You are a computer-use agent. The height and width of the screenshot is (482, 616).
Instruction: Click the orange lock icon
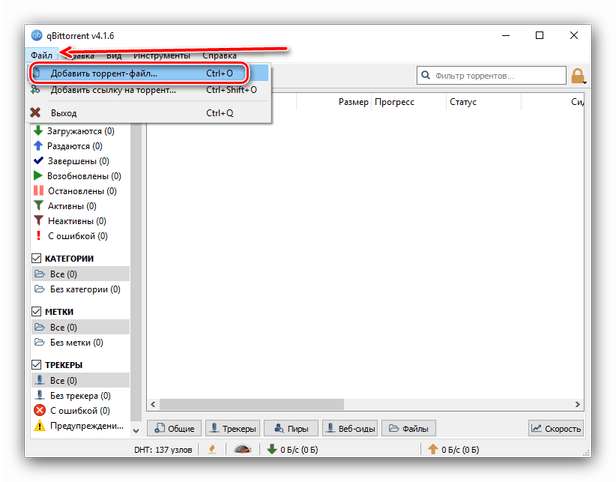578,76
